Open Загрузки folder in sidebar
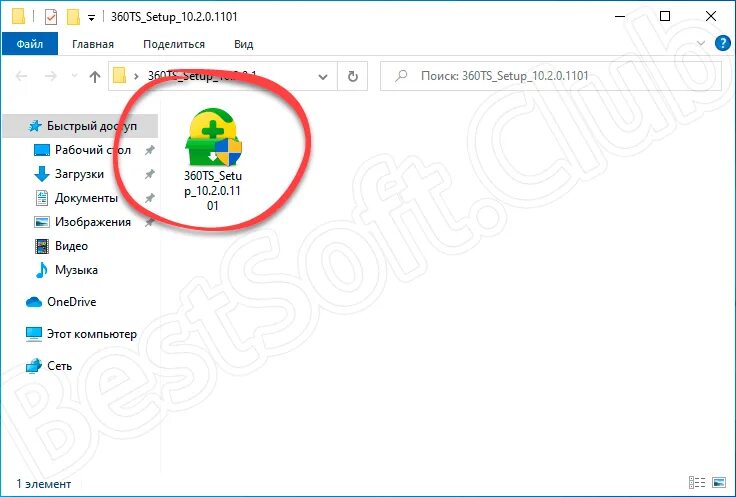This screenshot has height=497, width=736. pyautogui.click(x=79, y=174)
